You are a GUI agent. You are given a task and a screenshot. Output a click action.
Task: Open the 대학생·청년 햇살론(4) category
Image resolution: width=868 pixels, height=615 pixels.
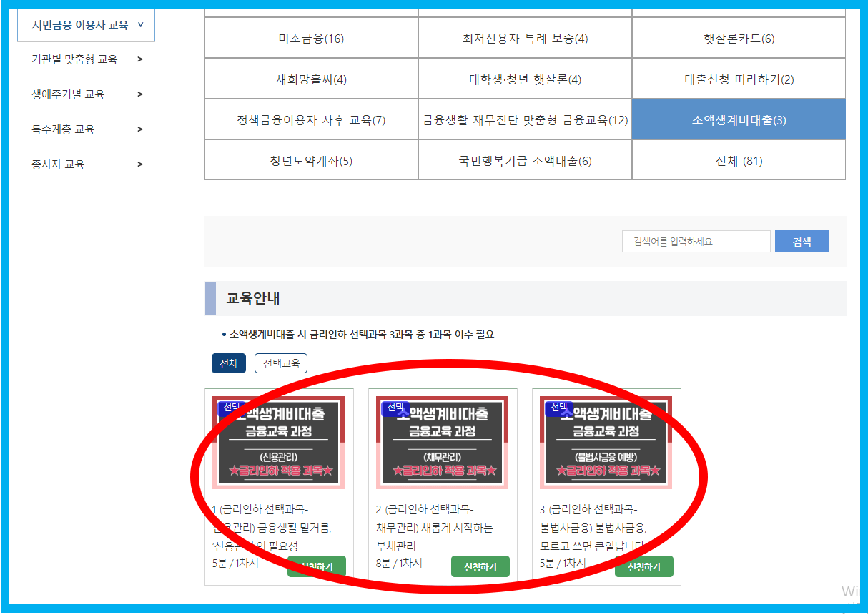(524, 79)
